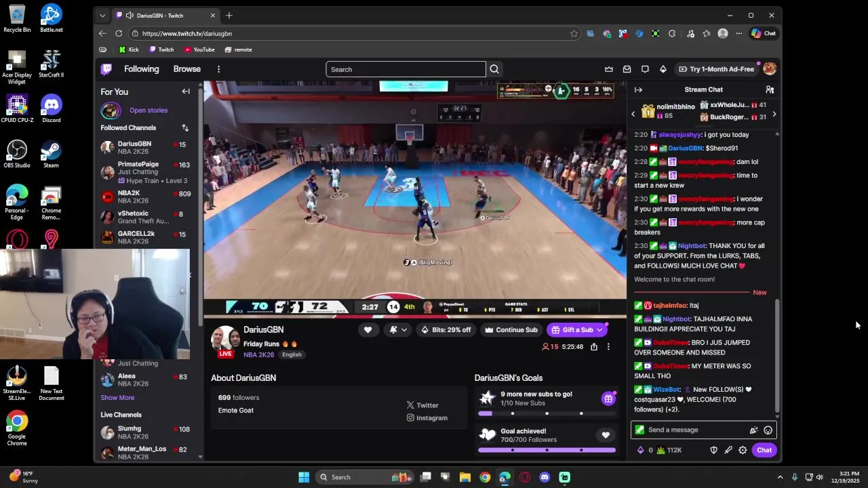Sort followed channels with arrows icon
868x488 pixels.
pos(185,128)
